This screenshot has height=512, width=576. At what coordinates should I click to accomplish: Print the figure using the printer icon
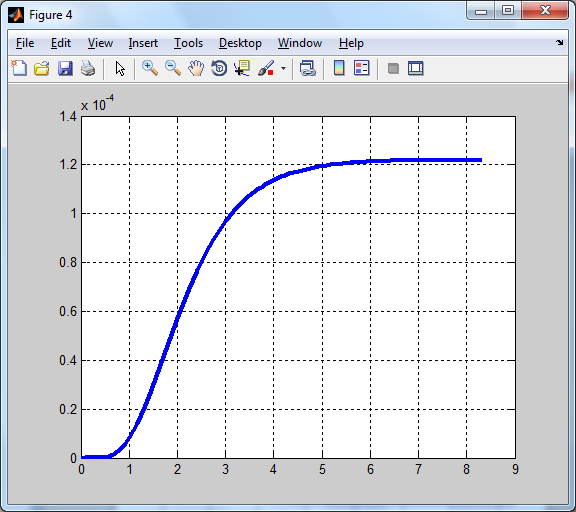tap(88, 68)
